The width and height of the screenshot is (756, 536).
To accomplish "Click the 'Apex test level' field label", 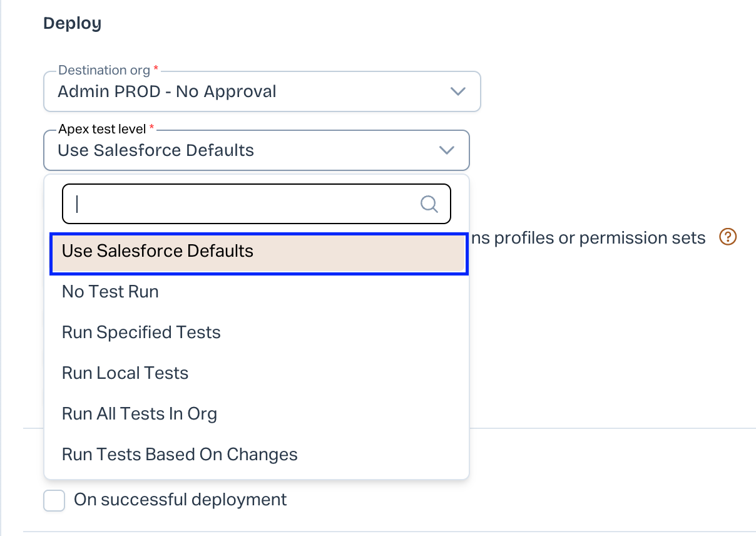I will [x=102, y=129].
